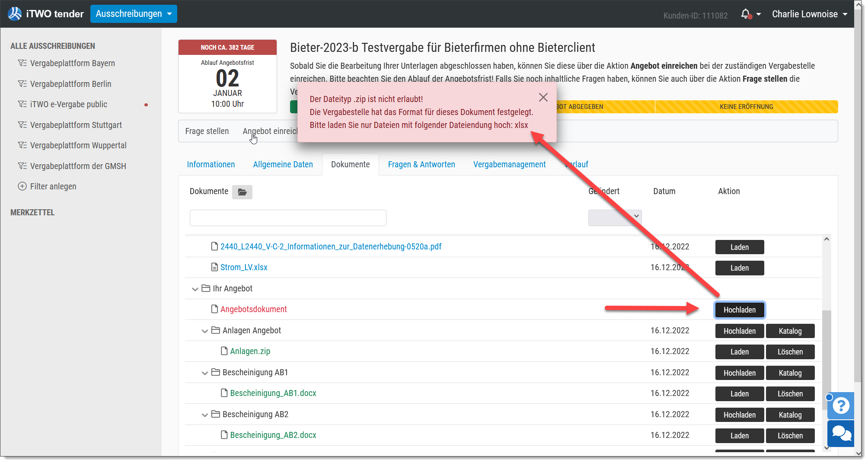Viewport: 868px width, 463px height.
Task: Click Katalog for Anlagen Angebot
Action: point(790,331)
